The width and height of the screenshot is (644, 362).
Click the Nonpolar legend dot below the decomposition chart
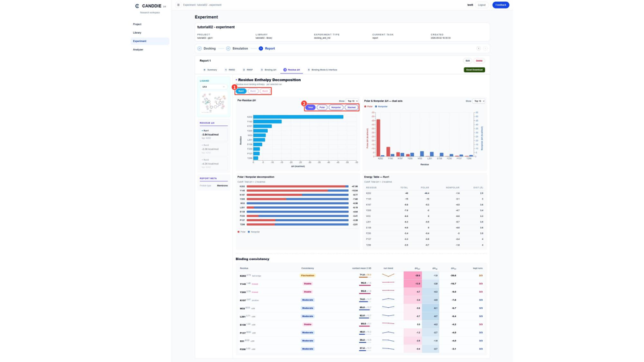click(249, 232)
